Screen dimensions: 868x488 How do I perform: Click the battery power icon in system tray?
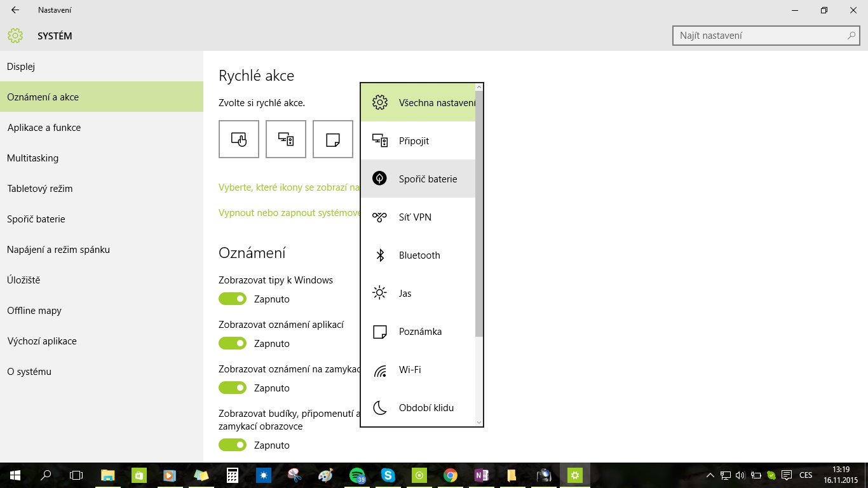[x=756, y=475]
